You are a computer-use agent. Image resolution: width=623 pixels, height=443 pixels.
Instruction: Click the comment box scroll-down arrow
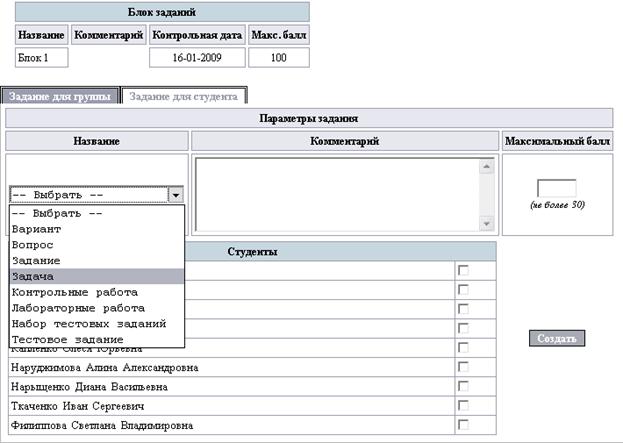click(x=487, y=223)
